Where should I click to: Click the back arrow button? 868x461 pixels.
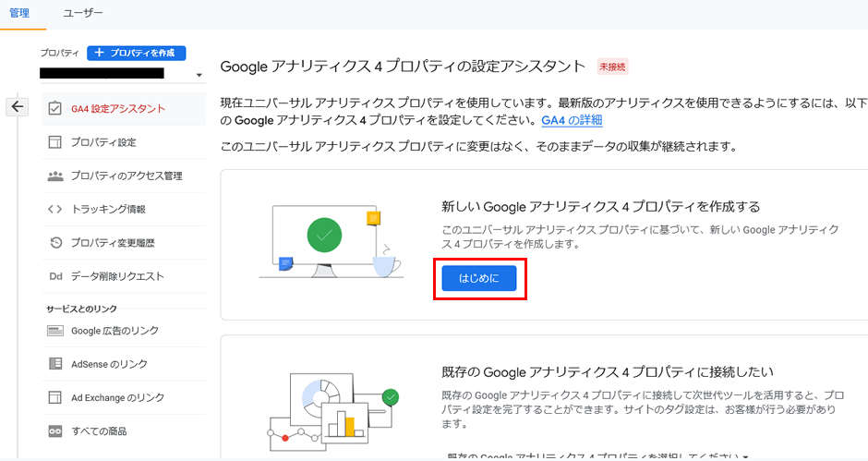point(18,107)
